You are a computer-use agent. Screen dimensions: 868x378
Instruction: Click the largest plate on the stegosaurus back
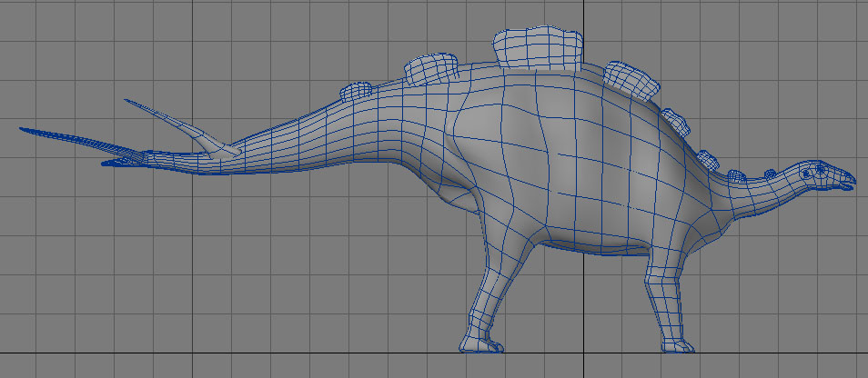[537, 47]
